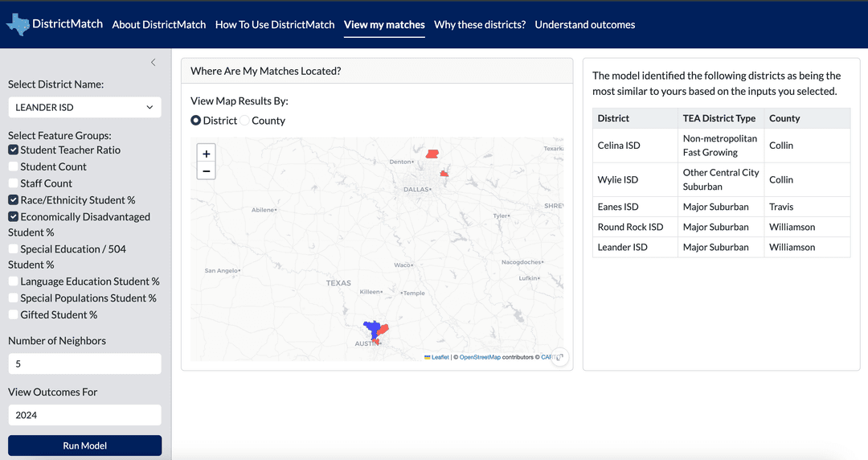Screen dimensions: 868x460
Task: Open the Leaflet attribution link
Action: click(x=440, y=358)
